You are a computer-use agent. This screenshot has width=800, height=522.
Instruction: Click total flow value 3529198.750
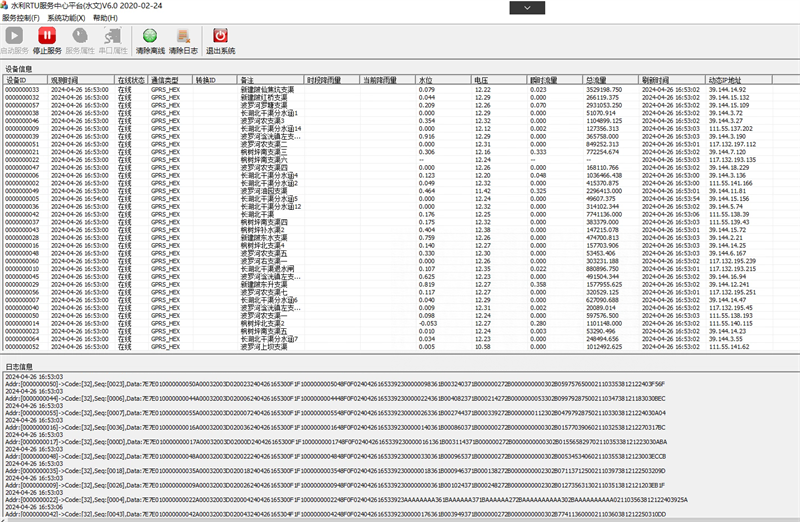[x=604, y=90]
